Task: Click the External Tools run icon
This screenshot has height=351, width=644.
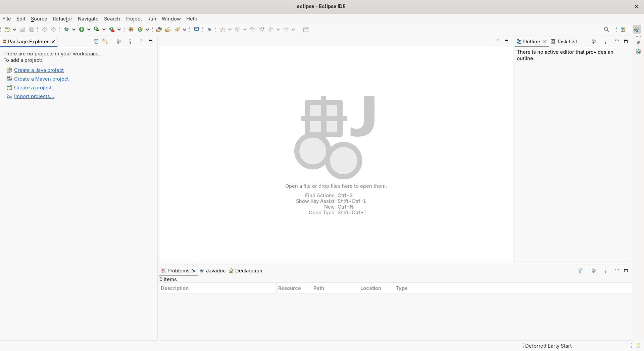Action: pyautogui.click(x=112, y=30)
